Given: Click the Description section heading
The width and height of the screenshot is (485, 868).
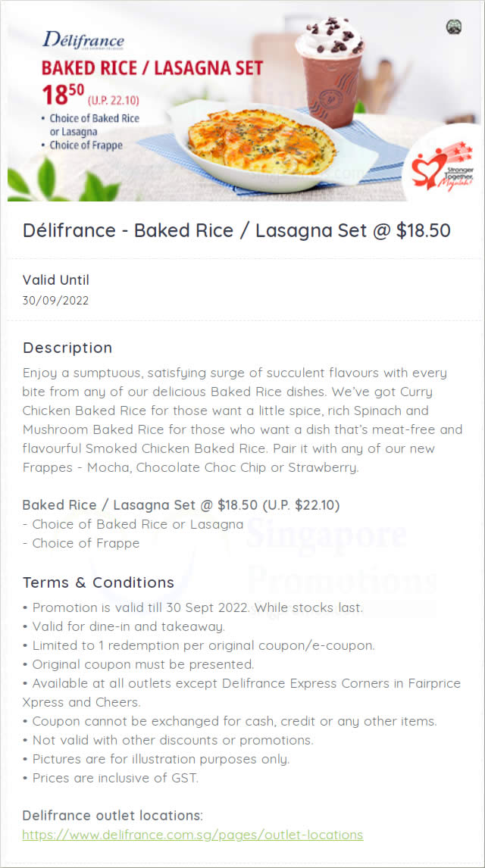Looking at the screenshot, I should pos(67,348).
